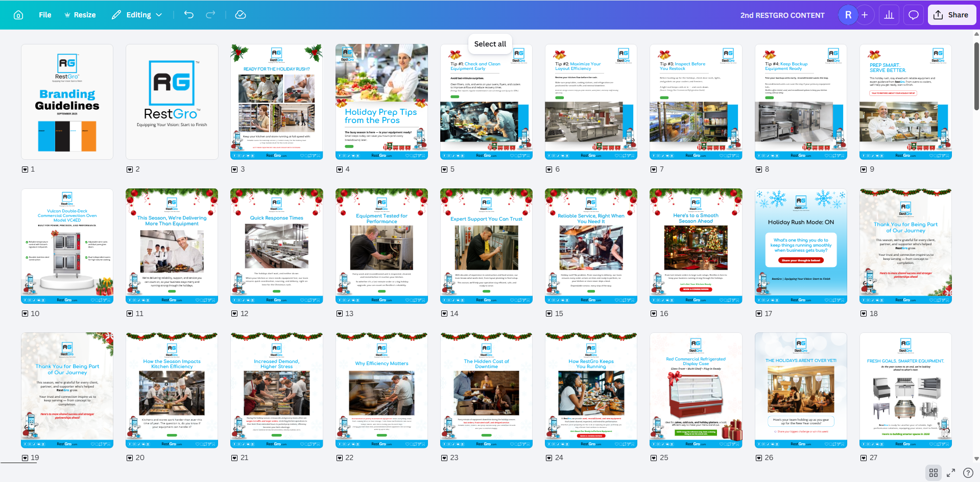Open the help question mark icon
980x482 pixels.
pyautogui.click(x=968, y=473)
